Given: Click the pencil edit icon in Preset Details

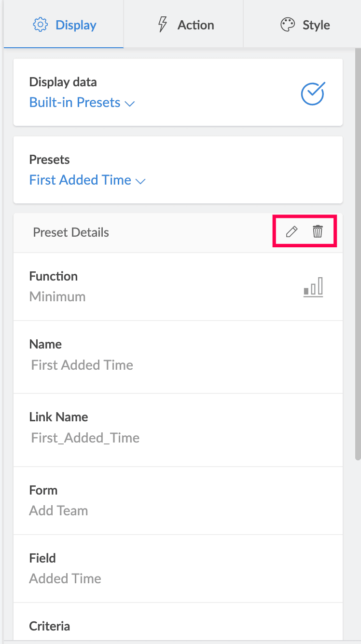Looking at the screenshot, I should click(x=292, y=232).
